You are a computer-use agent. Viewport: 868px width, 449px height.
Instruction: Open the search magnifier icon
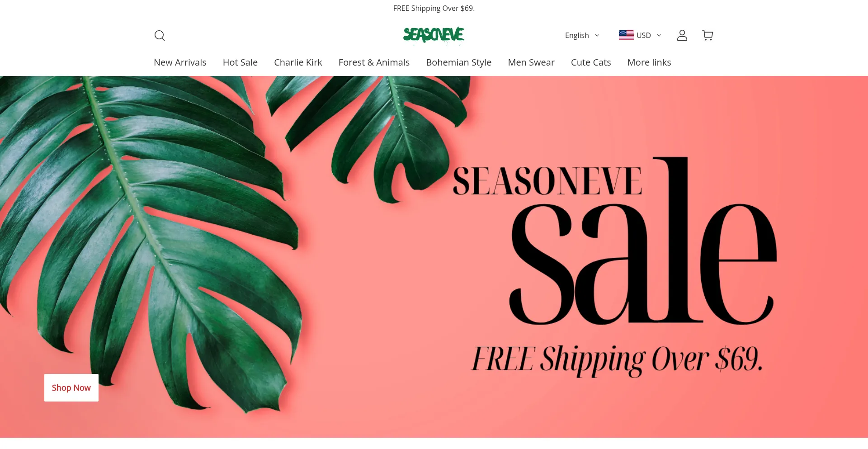(x=160, y=35)
